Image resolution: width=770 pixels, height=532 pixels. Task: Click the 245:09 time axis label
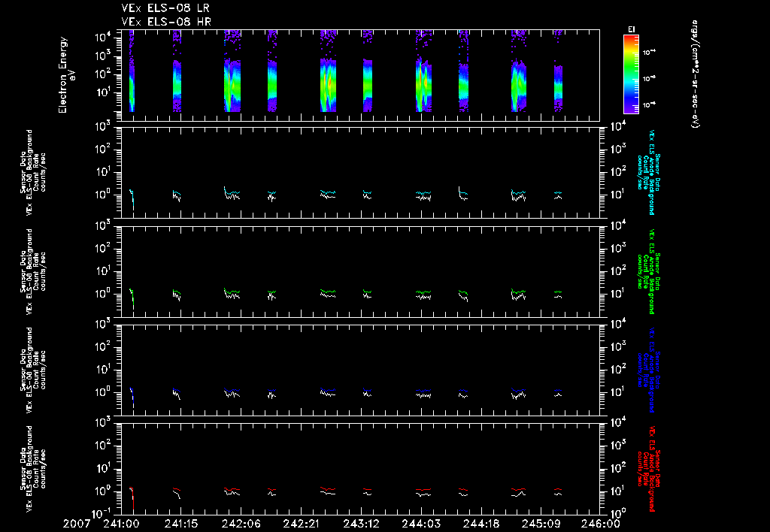coord(541,524)
